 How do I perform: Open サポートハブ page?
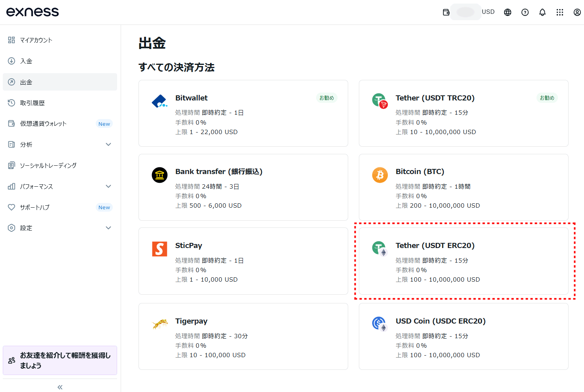pyautogui.click(x=60, y=207)
